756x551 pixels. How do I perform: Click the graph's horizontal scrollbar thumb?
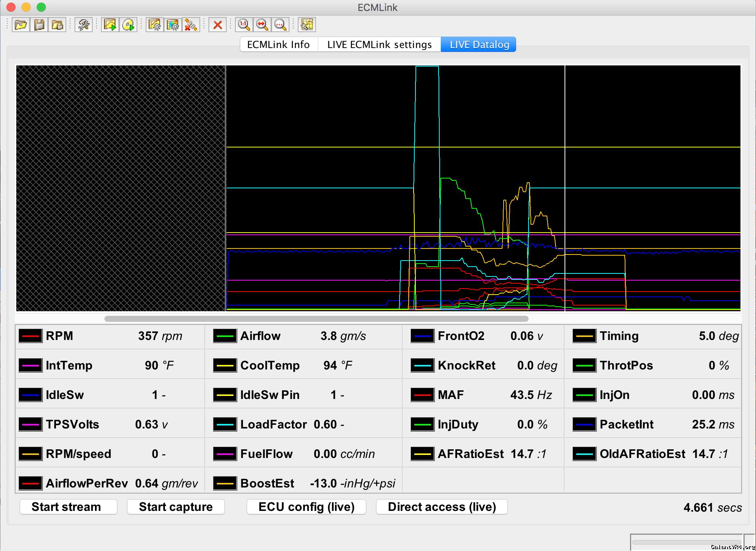coord(316,319)
